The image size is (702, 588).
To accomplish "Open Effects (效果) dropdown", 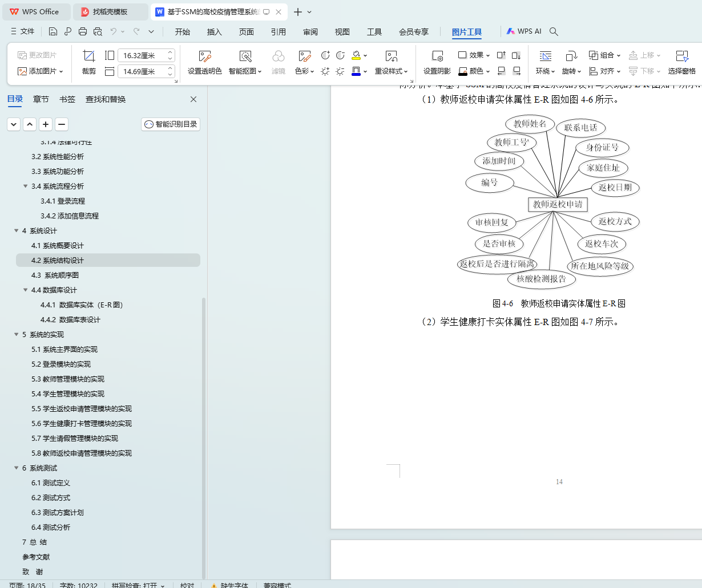I will click(474, 55).
